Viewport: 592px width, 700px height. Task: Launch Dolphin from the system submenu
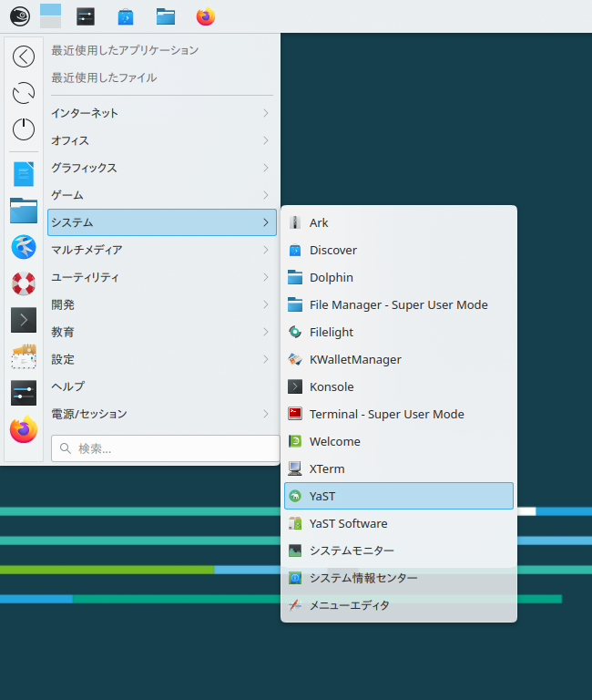(399, 277)
